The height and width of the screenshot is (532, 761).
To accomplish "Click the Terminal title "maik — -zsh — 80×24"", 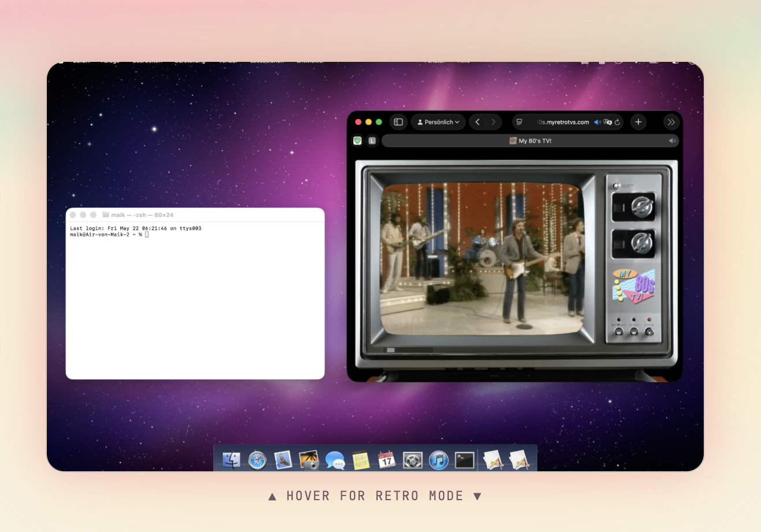I will point(142,215).
